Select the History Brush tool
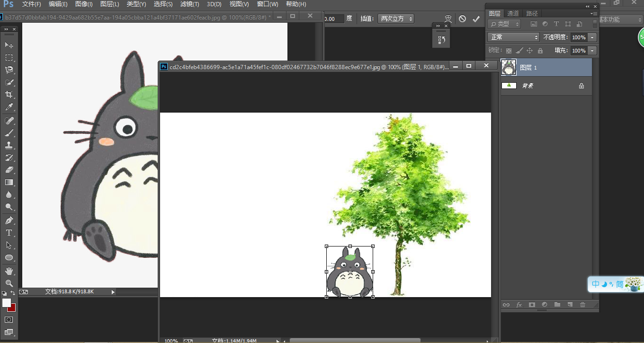 (9, 158)
